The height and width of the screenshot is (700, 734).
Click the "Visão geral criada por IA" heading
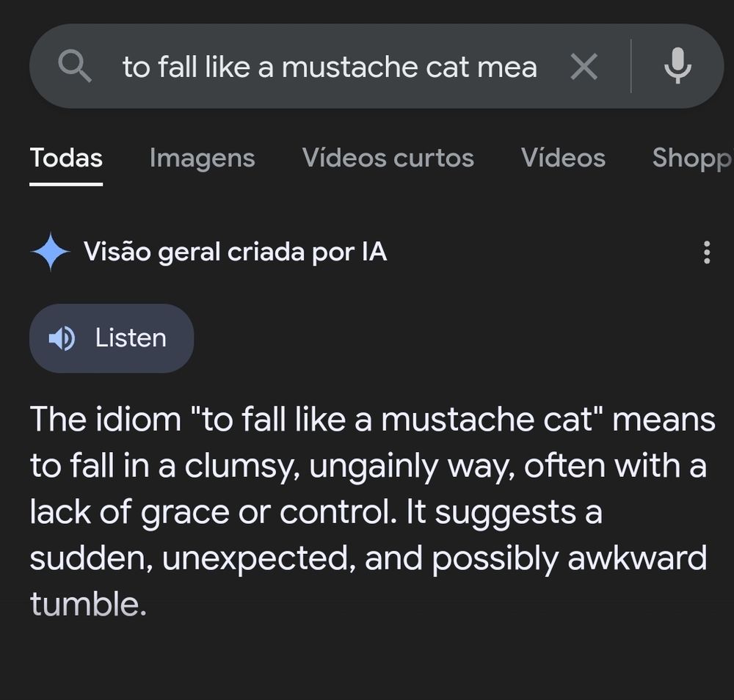pos(235,252)
